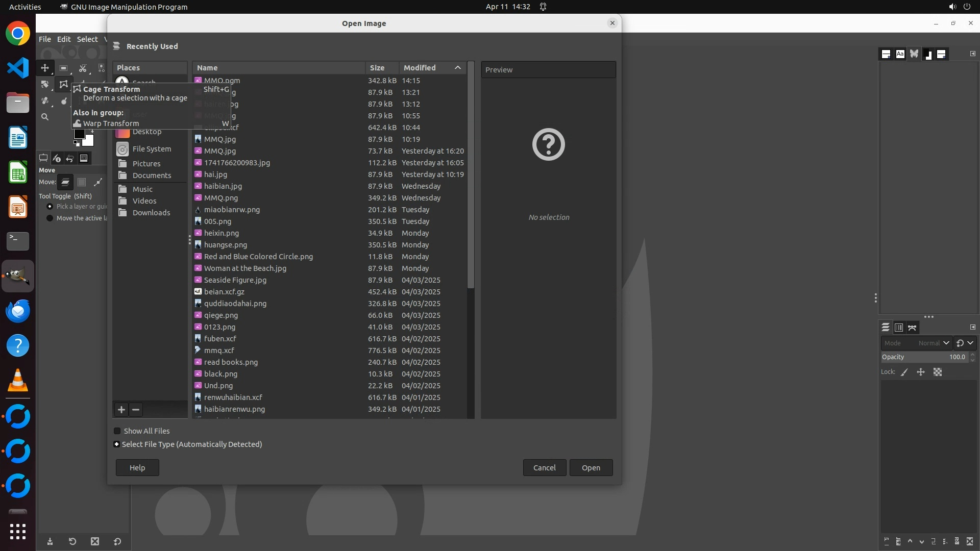980x551 pixels.
Task: Enable the Show All Files checkbox
Action: (x=117, y=431)
